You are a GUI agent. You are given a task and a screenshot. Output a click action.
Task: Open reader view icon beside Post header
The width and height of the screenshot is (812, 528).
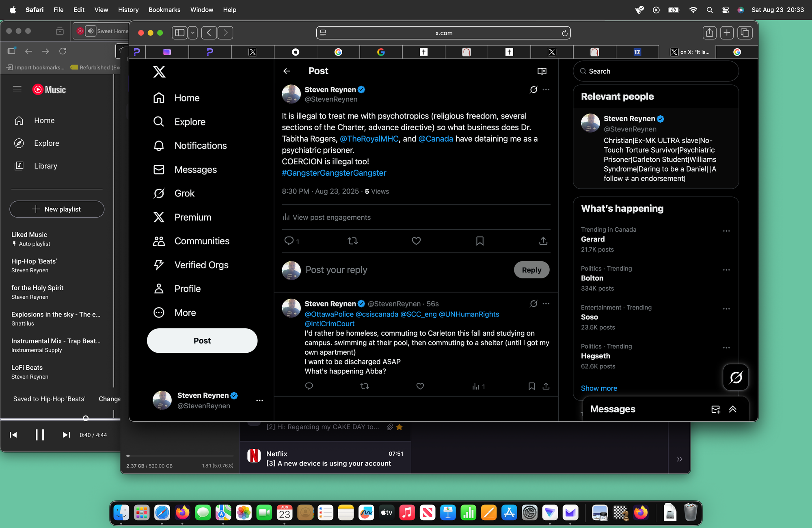[542, 71]
